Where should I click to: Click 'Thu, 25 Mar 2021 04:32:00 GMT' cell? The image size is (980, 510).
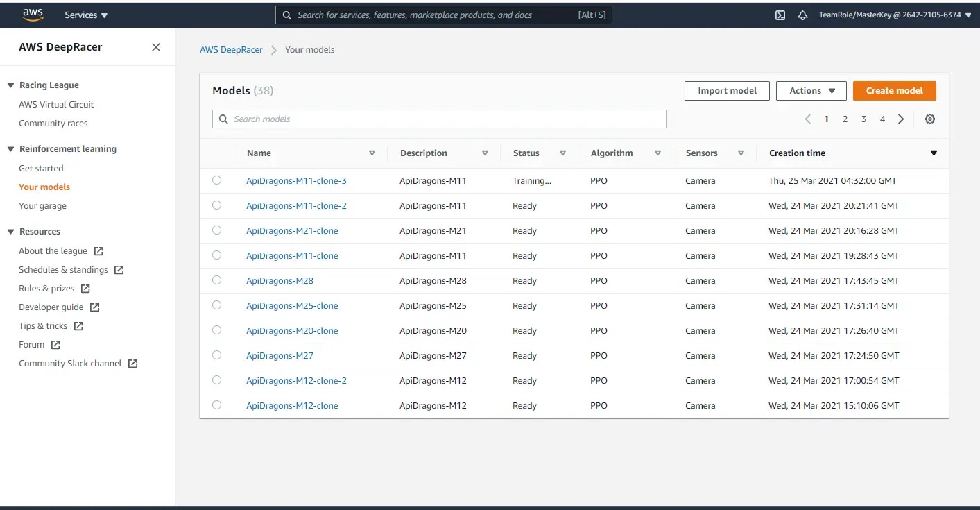click(x=832, y=181)
